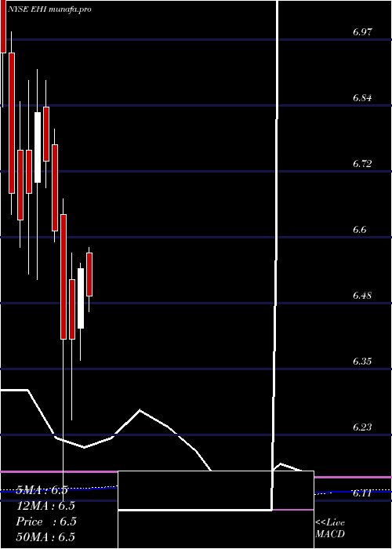Click the 6.97 price axis label
This screenshot has width=392, height=549.
click(x=362, y=32)
